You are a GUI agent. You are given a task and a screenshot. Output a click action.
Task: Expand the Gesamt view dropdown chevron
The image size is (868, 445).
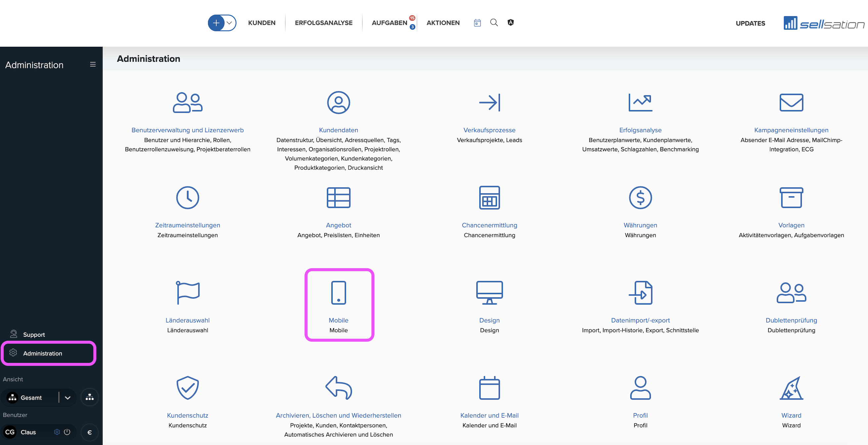68,398
